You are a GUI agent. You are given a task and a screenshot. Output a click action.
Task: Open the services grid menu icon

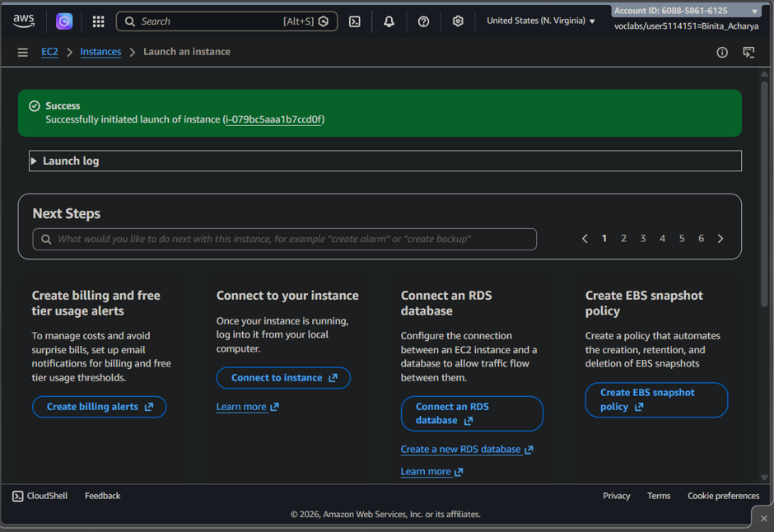98,21
